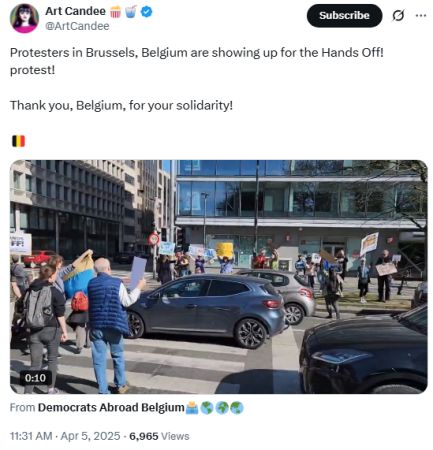The image size is (433, 450).
Task: Play the Brussels protest video
Action: point(219,277)
